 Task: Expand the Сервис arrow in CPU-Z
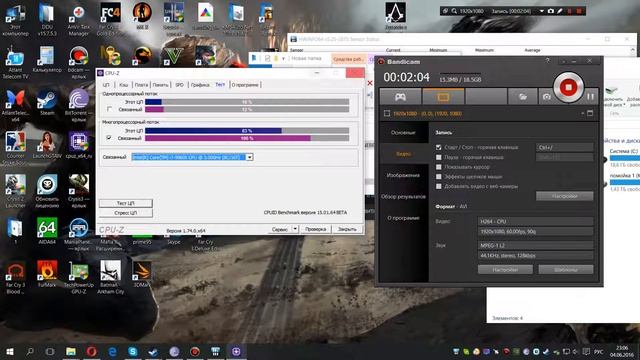point(295,229)
